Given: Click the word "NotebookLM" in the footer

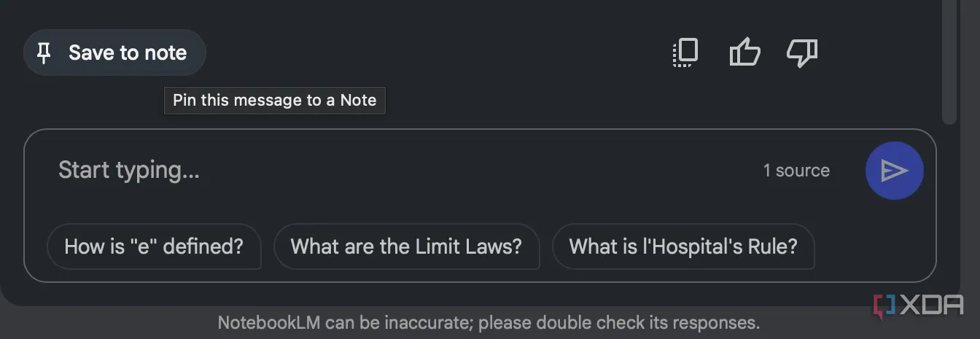Looking at the screenshot, I should (x=268, y=322).
